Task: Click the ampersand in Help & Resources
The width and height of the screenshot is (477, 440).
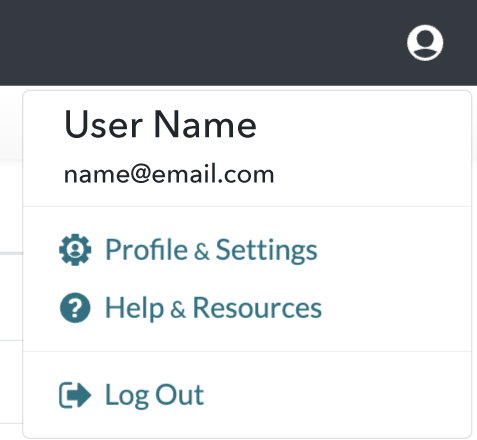Action: coord(178,310)
